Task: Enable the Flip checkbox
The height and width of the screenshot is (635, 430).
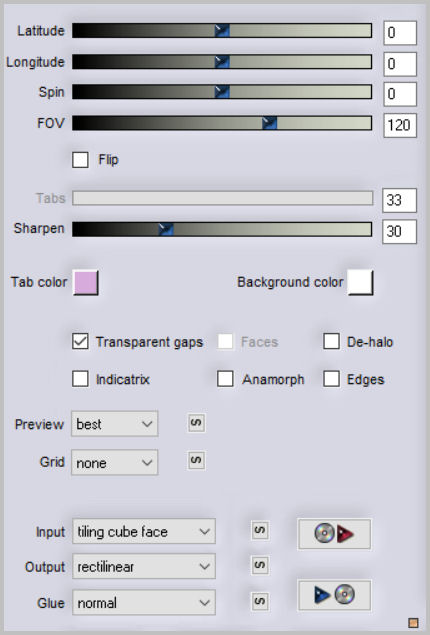Action: 80,160
